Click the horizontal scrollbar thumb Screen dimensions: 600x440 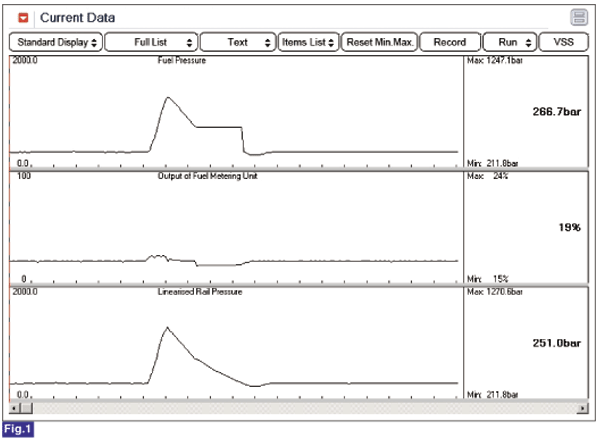26,408
